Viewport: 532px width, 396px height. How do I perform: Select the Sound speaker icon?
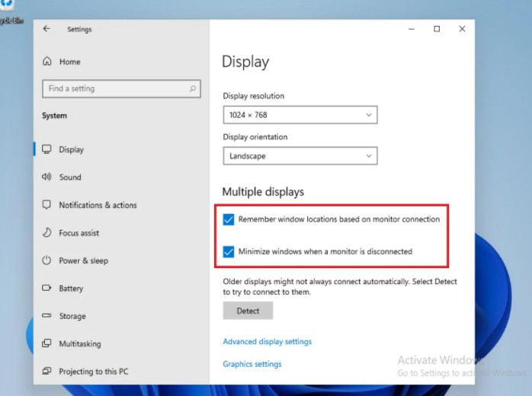pyautogui.click(x=46, y=177)
